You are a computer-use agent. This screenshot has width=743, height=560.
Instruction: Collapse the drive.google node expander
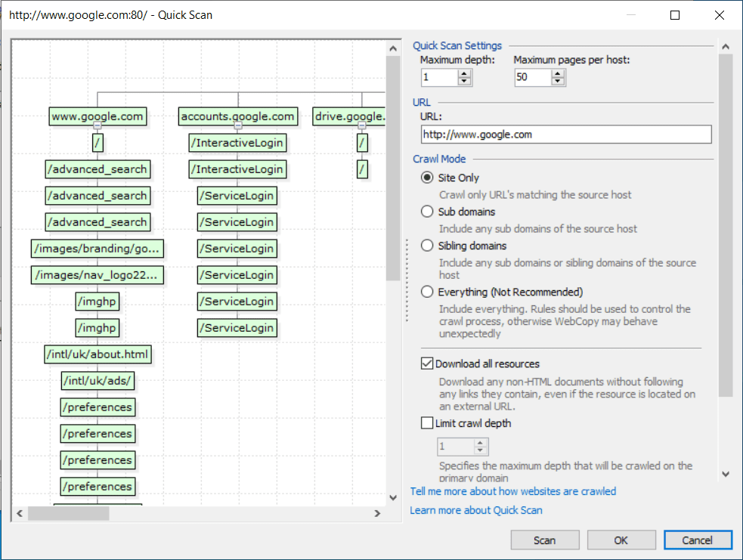362,126
